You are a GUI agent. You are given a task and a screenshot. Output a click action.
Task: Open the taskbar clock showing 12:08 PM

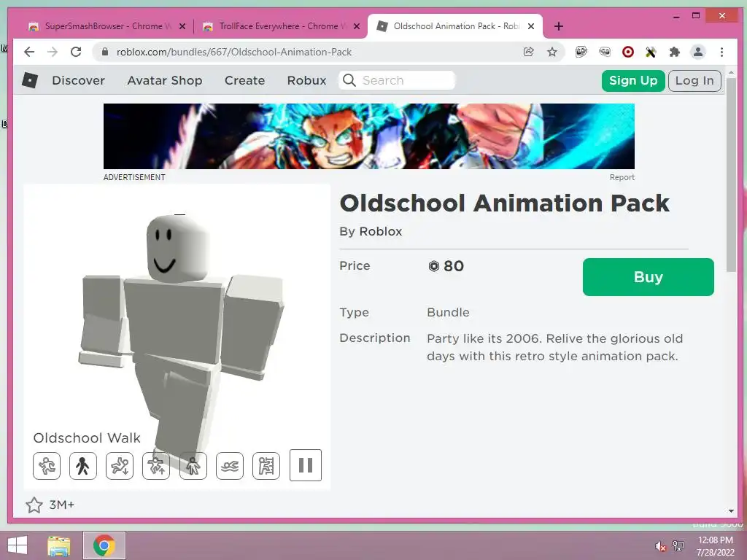coord(716,546)
